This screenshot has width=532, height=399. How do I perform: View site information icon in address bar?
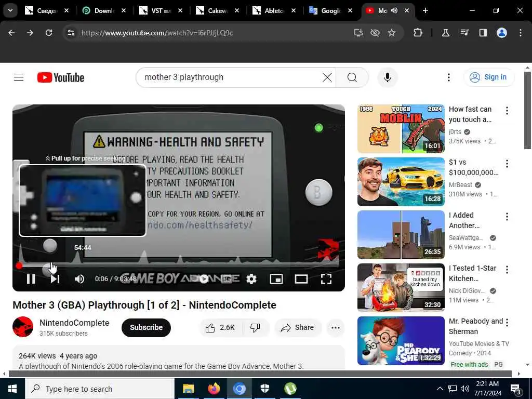coord(71,33)
